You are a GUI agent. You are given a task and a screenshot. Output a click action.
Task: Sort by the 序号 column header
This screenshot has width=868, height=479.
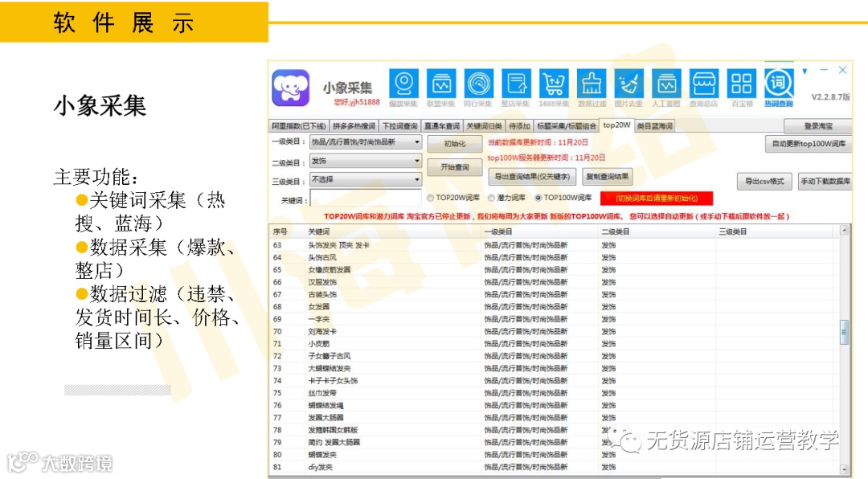point(287,231)
